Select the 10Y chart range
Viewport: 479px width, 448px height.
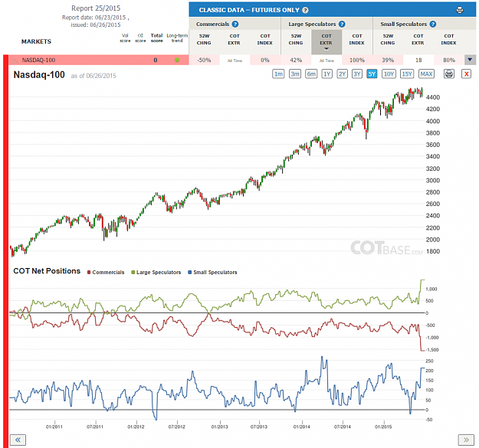[x=389, y=74]
